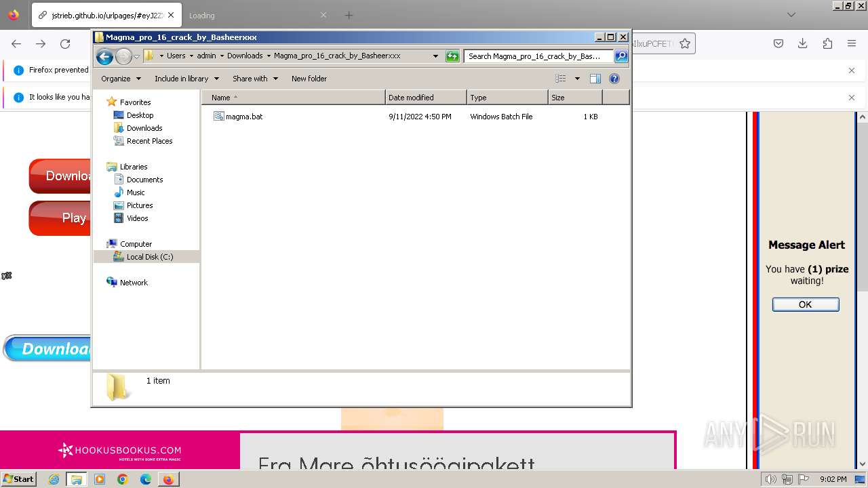The height and width of the screenshot is (488, 868).
Task: Click the Change your view icon
Action: pos(560,79)
